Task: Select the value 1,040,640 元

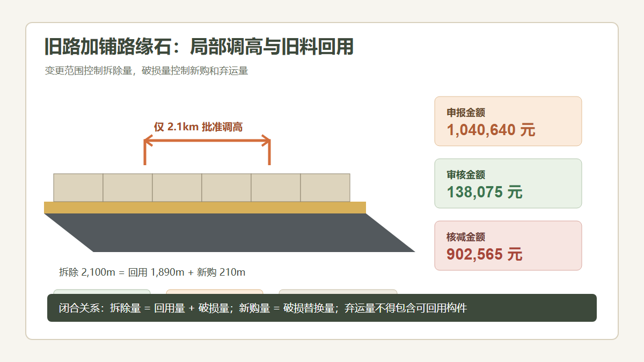Action: [491, 130]
